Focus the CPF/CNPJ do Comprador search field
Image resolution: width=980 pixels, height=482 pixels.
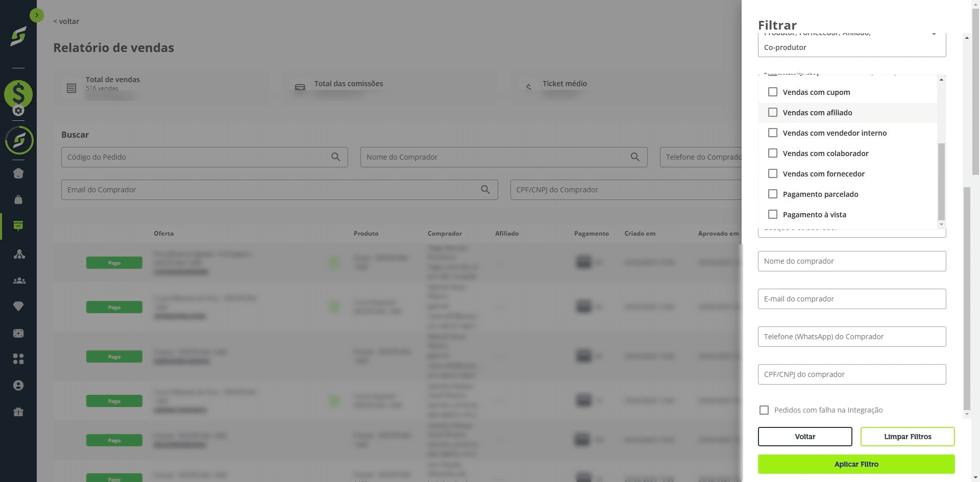pyautogui.click(x=626, y=190)
